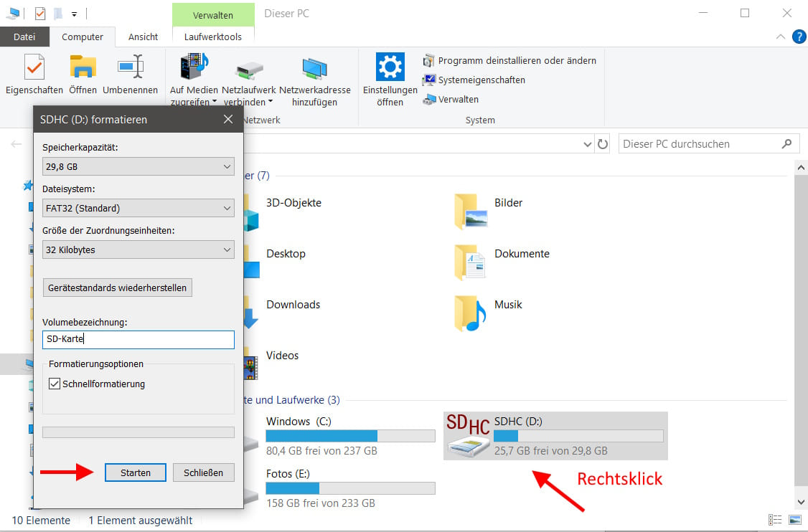Image resolution: width=808 pixels, height=532 pixels.
Task: Open the Musik folder icon
Action: (470, 313)
